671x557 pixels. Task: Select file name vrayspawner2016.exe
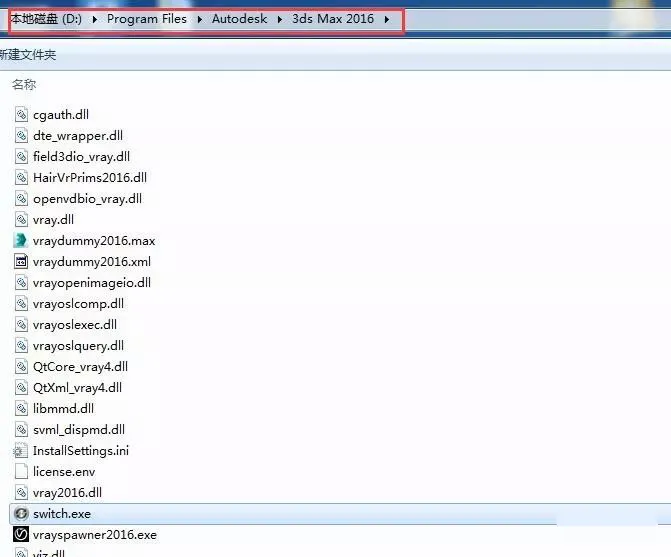(x=95, y=534)
